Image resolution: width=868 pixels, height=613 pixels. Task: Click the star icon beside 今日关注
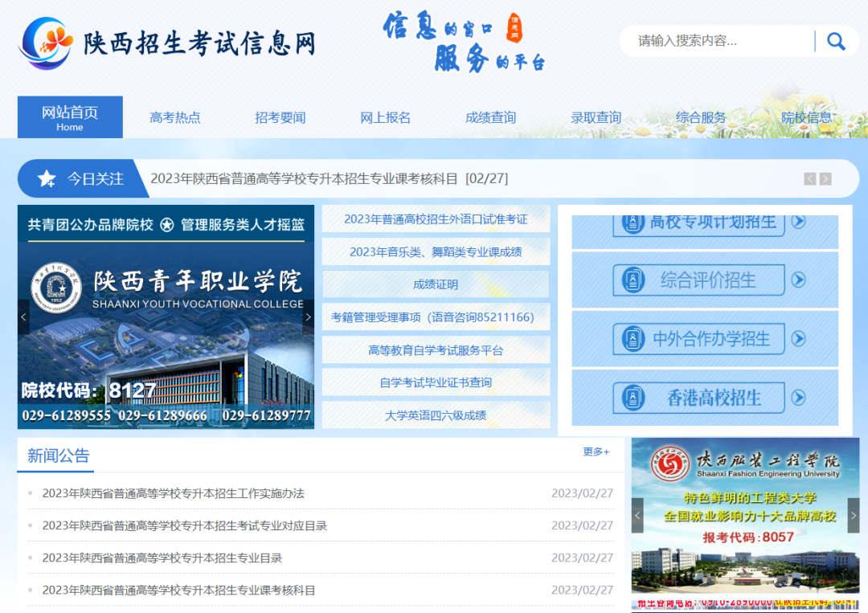point(47,178)
